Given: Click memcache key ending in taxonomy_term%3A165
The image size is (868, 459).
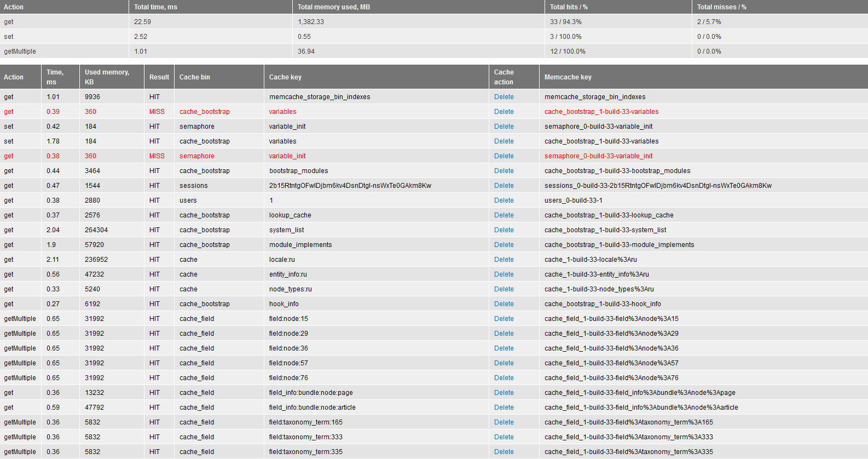Looking at the screenshot, I should [x=628, y=422].
